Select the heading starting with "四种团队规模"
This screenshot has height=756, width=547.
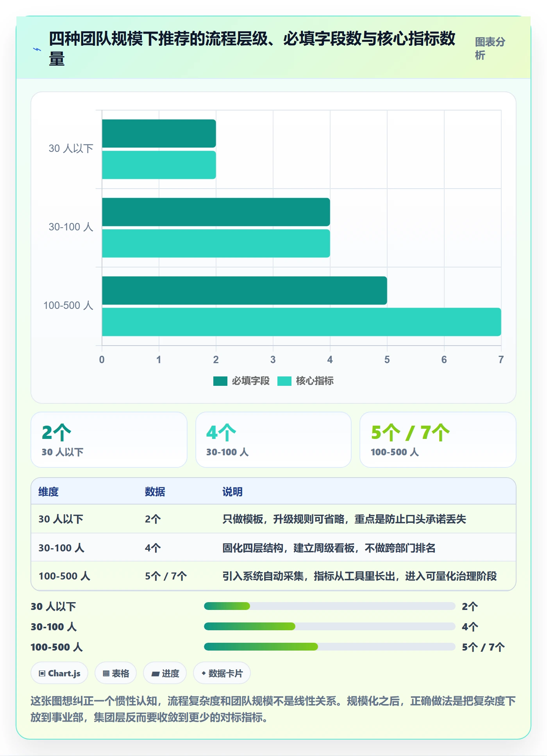[x=252, y=48]
